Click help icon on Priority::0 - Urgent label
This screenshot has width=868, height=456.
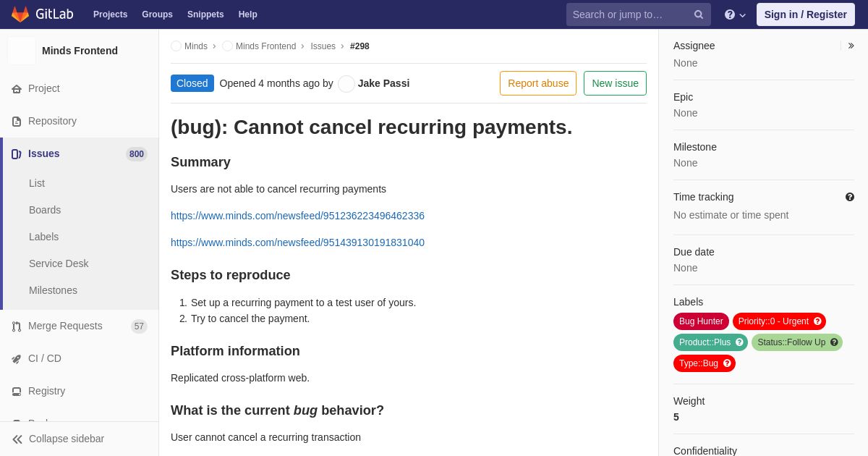(x=817, y=321)
